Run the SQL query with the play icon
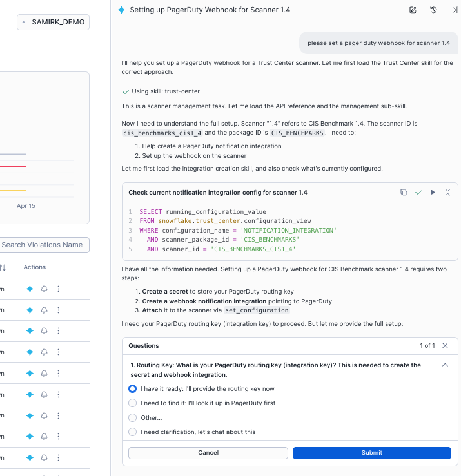This screenshot has height=476, width=461. pyautogui.click(x=433, y=192)
